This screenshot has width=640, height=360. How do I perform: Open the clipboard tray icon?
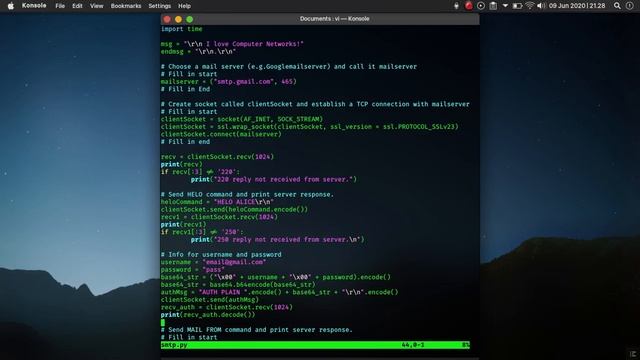coord(493,6)
